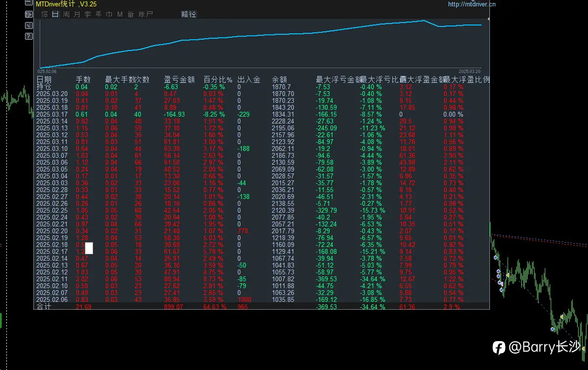
Task: Open the M statistics tab
Action: coord(120,14)
